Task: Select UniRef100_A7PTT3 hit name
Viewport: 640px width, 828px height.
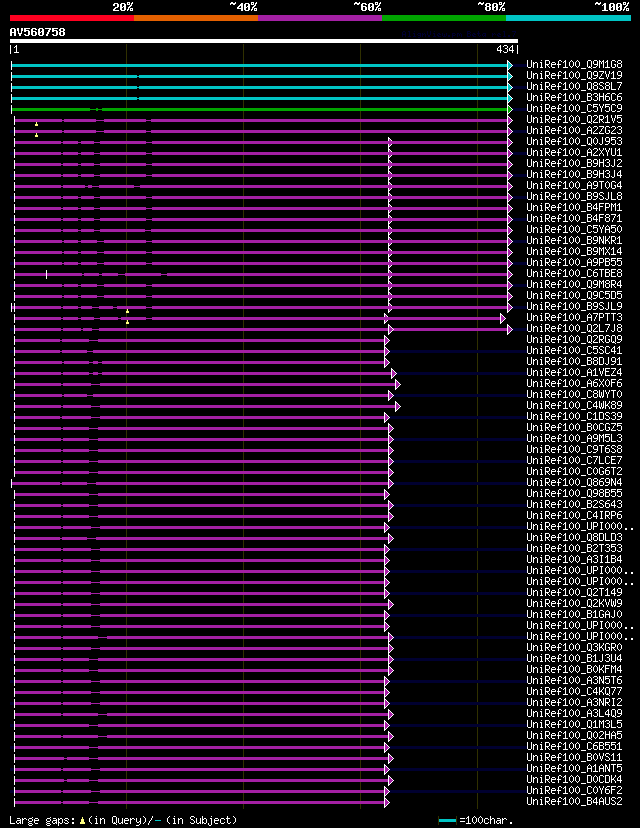Action: (574, 317)
